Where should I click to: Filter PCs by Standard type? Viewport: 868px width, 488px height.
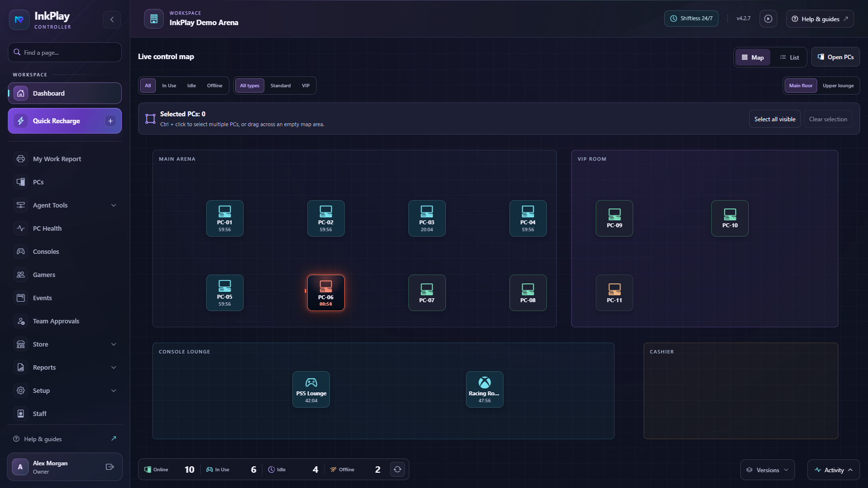tap(281, 86)
